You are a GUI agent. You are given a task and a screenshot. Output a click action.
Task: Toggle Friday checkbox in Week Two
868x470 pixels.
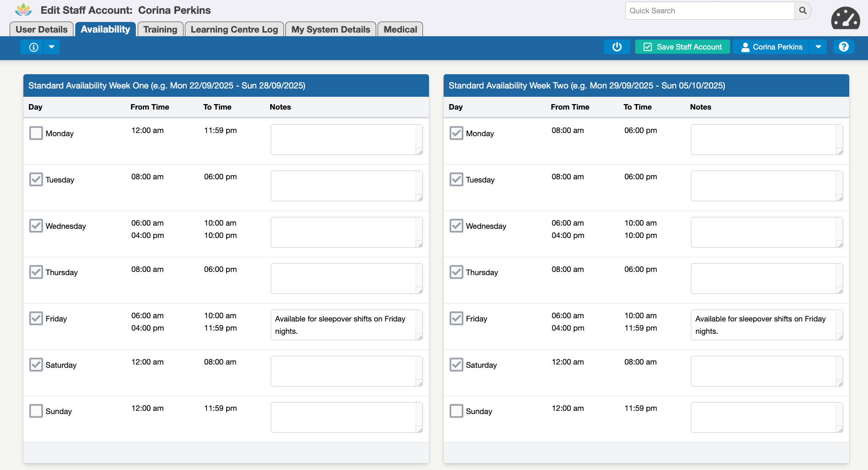(x=456, y=318)
